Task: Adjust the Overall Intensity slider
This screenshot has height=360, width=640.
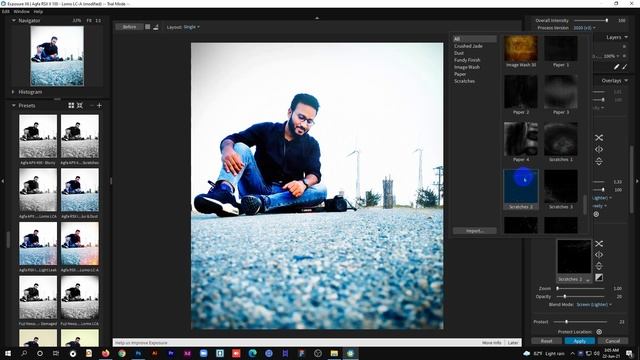Action: click(x=591, y=20)
